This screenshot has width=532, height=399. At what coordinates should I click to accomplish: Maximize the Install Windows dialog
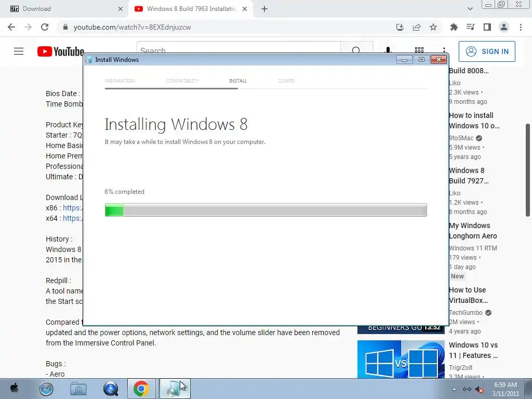coord(421,60)
